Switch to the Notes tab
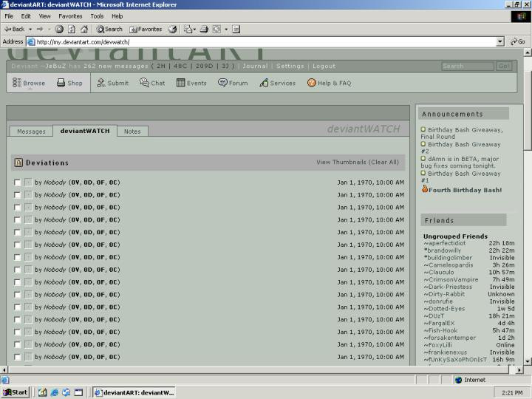Viewport: 532px width, 399px height. 132,132
